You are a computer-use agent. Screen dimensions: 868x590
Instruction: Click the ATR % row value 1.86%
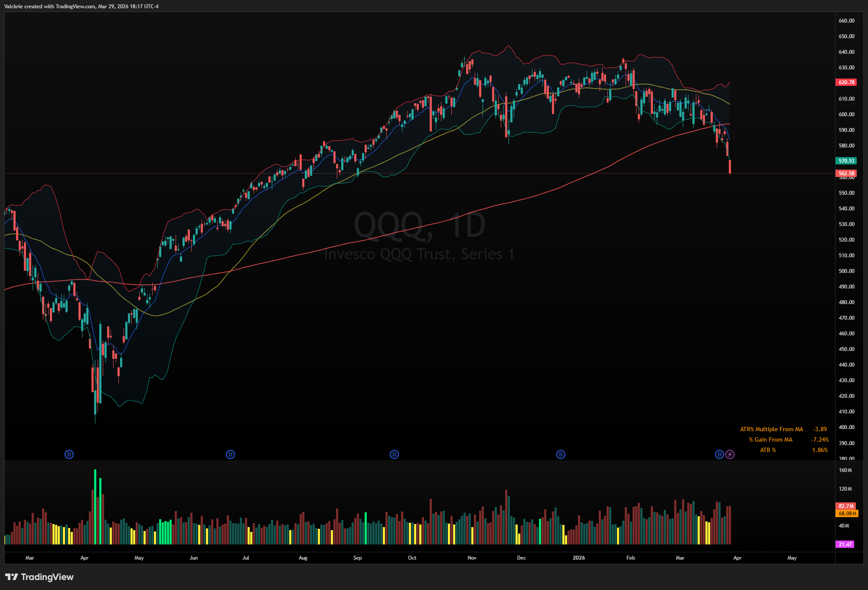[819, 450]
